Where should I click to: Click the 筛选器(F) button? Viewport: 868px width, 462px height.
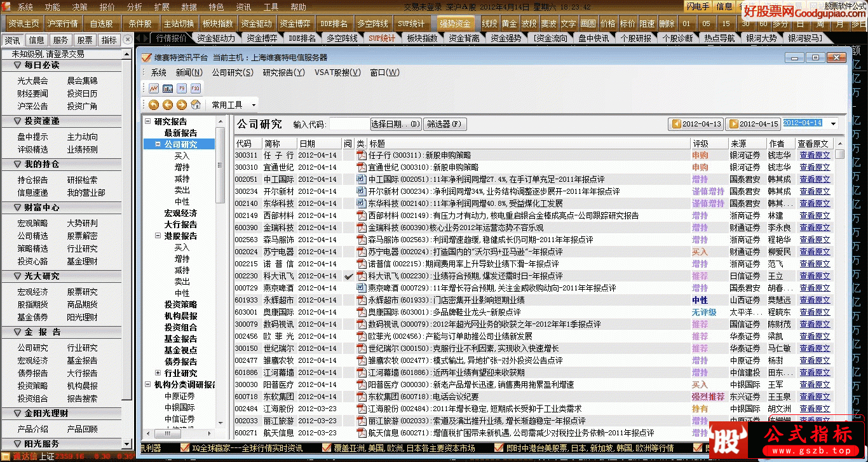click(x=444, y=124)
